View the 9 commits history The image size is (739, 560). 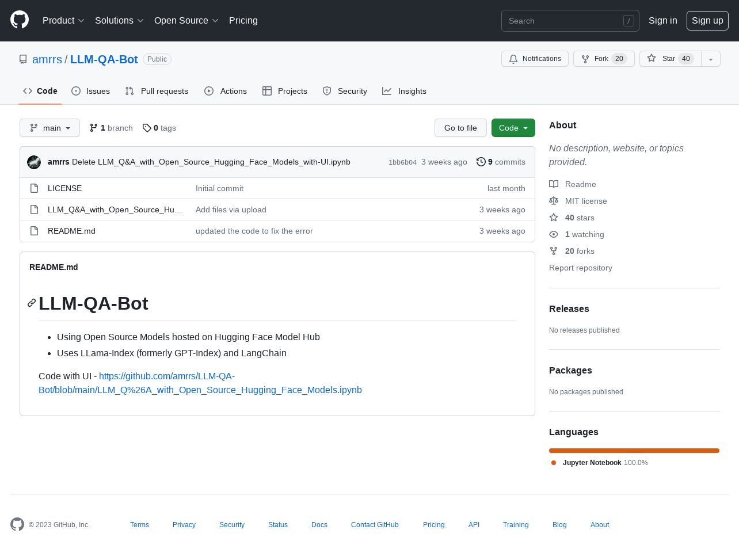pyautogui.click(x=501, y=162)
